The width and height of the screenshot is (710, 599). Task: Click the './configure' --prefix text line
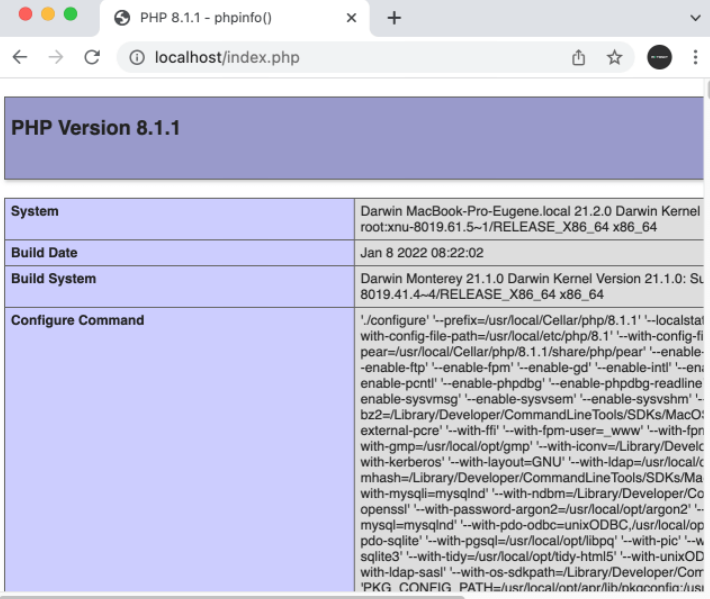pos(532,320)
